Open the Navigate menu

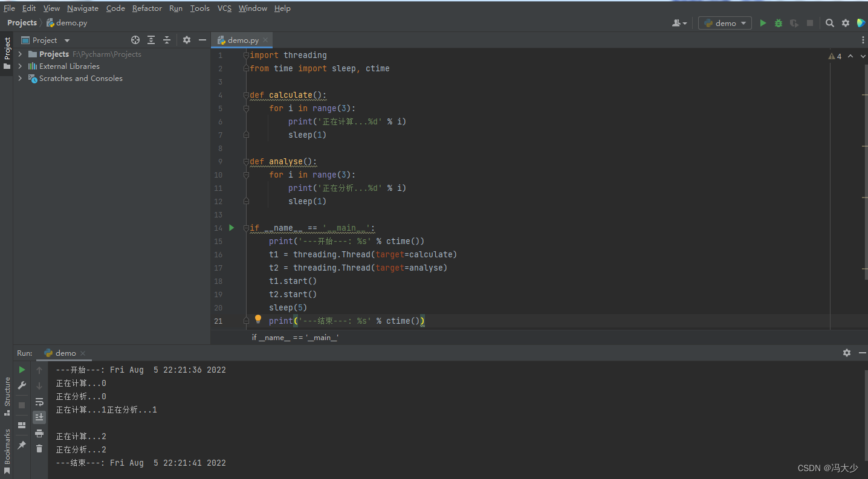(x=83, y=8)
